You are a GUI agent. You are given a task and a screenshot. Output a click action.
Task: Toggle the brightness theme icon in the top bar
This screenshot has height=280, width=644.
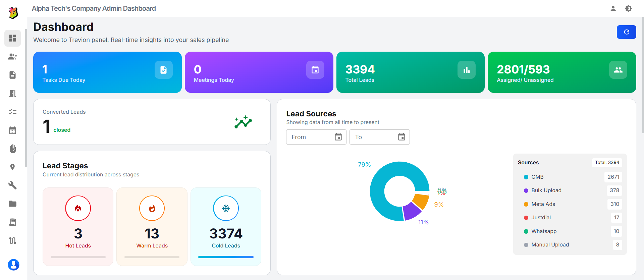point(628,8)
